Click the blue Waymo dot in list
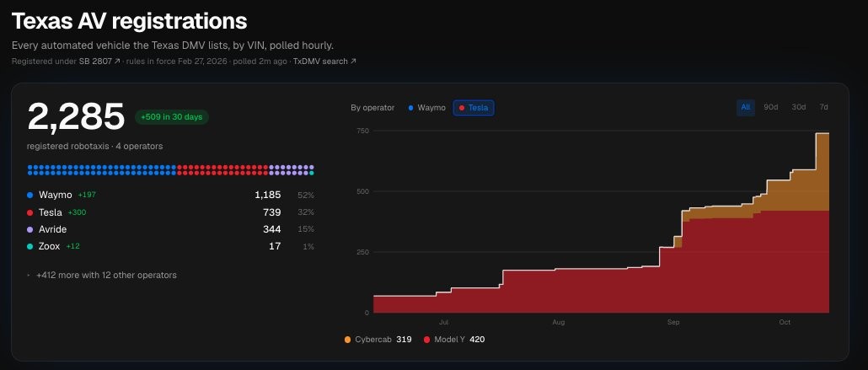Image resolution: width=868 pixels, height=370 pixels. (29, 195)
